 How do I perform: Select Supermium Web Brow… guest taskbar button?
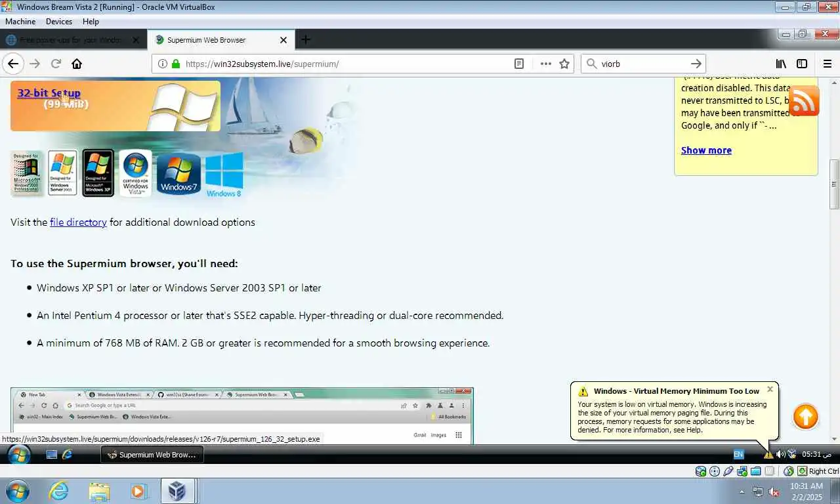152,454
